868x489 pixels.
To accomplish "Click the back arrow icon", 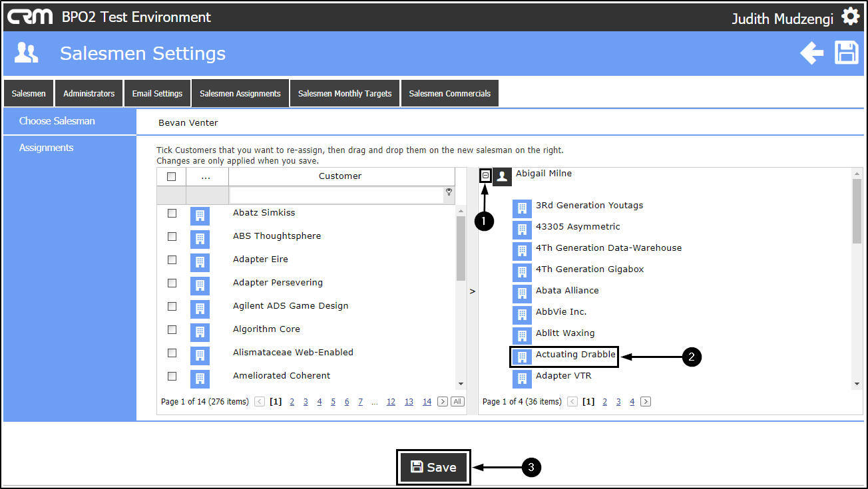I will click(x=811, y=53).
